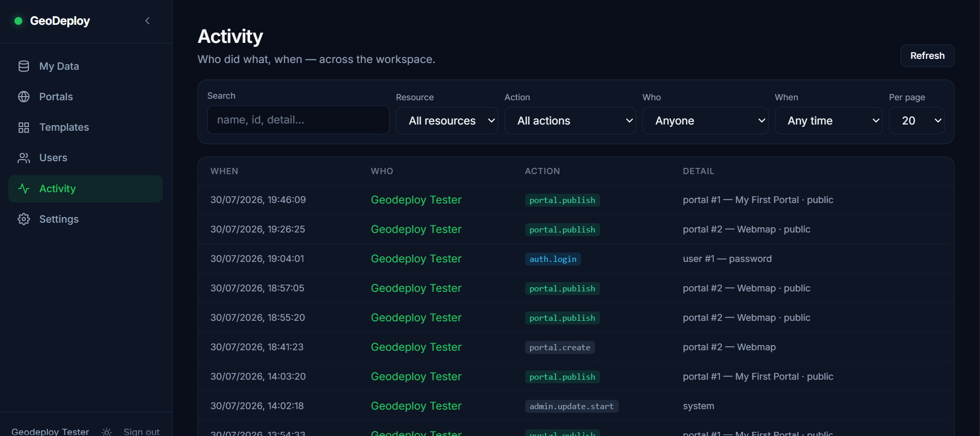Screen dimensions: 980x436
Task: Click detail 'portal #1 — My First Portal · public' at 14:03:20
Action: pos(758,377)
